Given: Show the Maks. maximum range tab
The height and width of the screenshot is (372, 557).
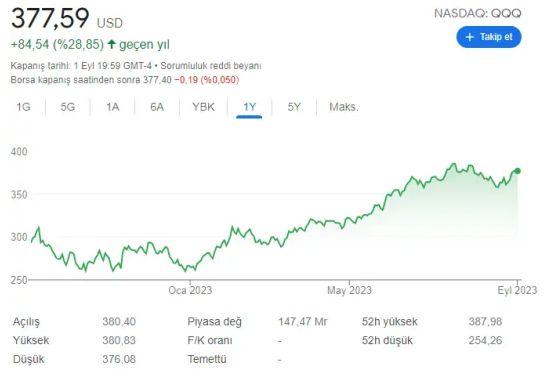Looking at the screenshot, I should (x=344, y=107).
